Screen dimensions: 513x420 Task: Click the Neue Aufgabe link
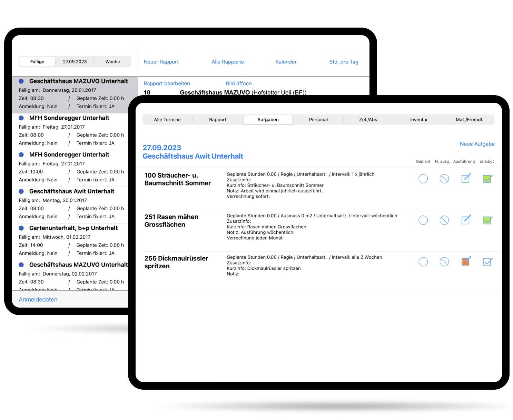point(477,144)
